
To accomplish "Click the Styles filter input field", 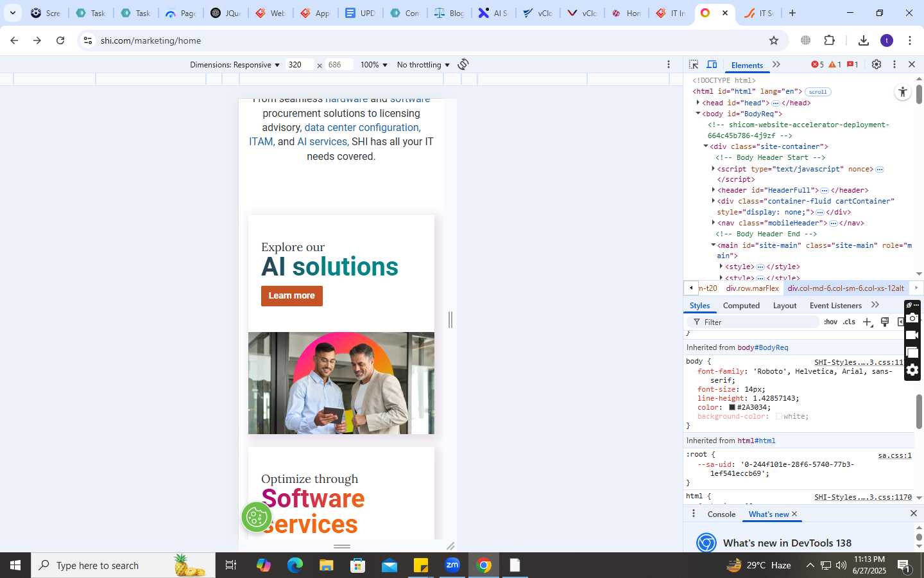I will coord(754,322).
